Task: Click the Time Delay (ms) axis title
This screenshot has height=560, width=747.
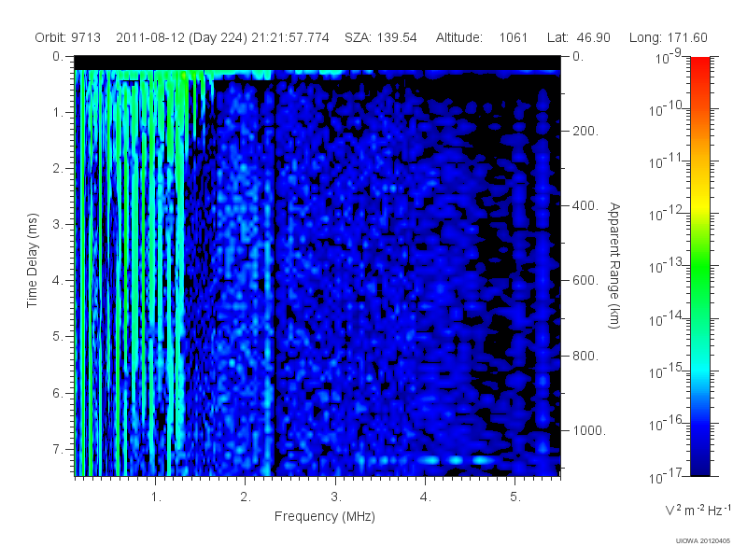Action: (x=32, y=260)
